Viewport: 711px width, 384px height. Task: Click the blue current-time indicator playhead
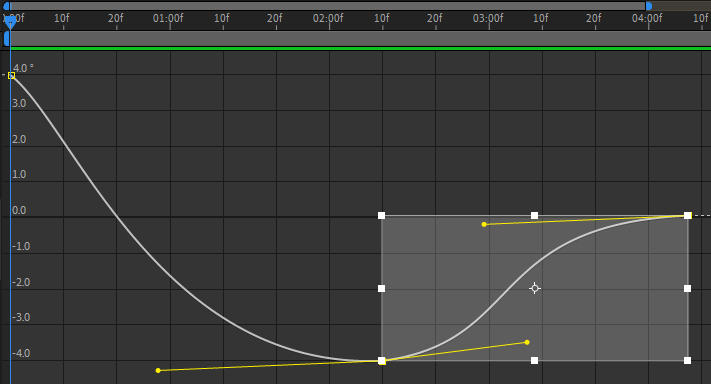tap(10, 23)
